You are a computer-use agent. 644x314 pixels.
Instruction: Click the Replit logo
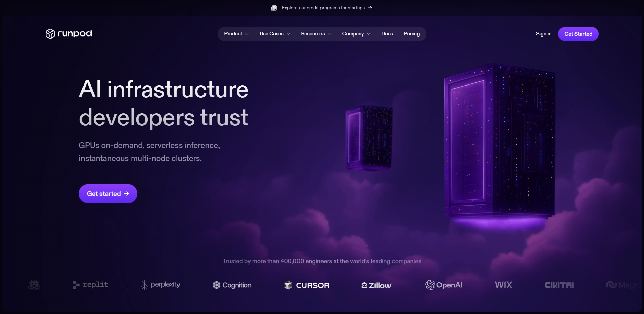click(90, 285)
